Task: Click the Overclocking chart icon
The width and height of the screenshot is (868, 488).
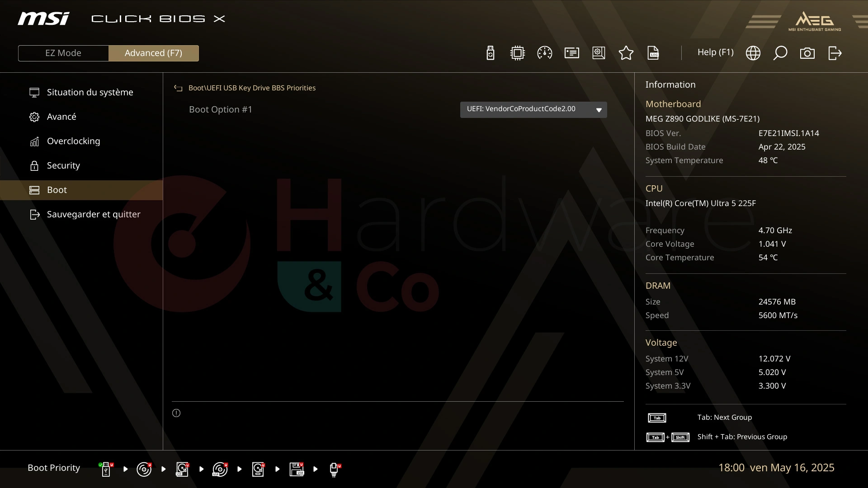Action: [x=34, y=141]
